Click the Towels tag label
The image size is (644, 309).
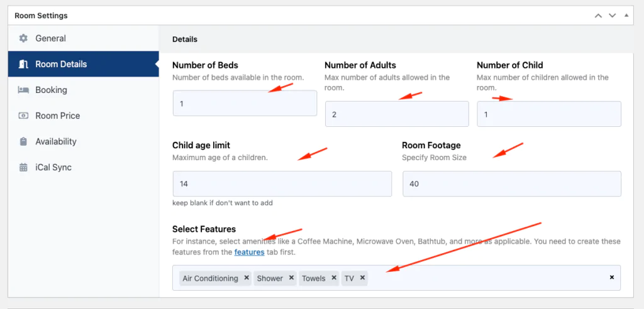click(314, 278)
